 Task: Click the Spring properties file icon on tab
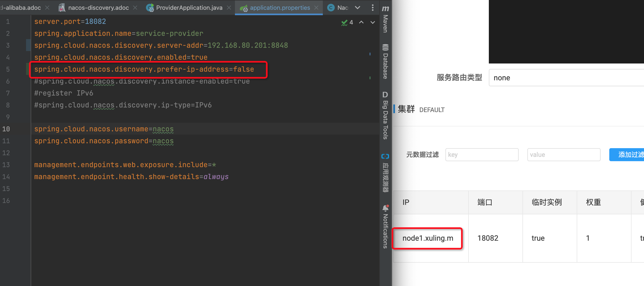(244, 8)
